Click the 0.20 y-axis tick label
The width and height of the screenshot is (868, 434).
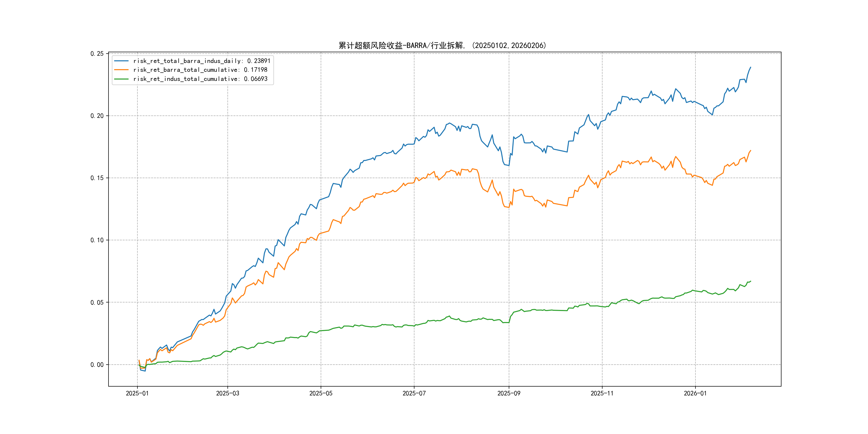click(x=97, y=116)
